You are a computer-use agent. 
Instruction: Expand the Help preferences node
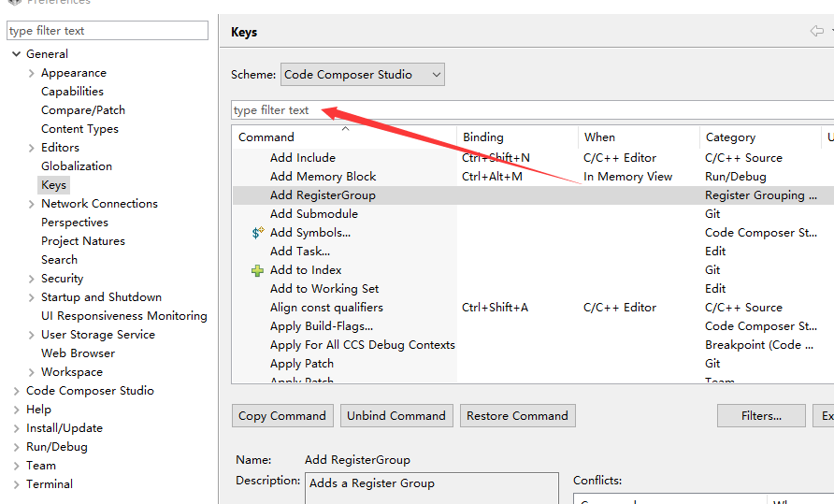[17, 410]
